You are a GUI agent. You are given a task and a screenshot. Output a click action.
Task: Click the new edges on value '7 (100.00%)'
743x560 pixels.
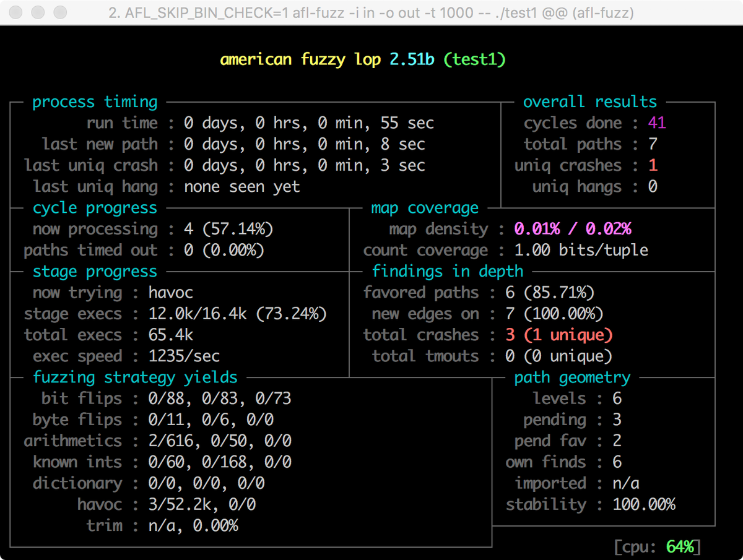pyautogui.click(x=554, y=314)
